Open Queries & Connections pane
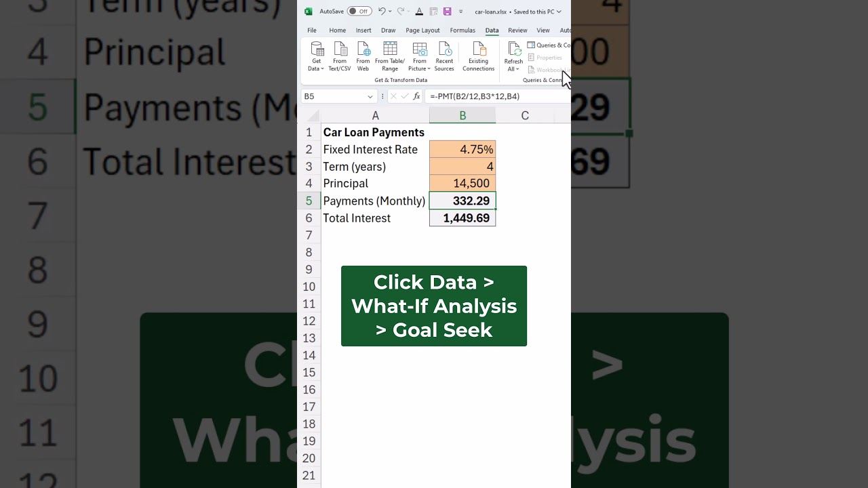The height and width of the screenshot is (488, 868). 549,45
